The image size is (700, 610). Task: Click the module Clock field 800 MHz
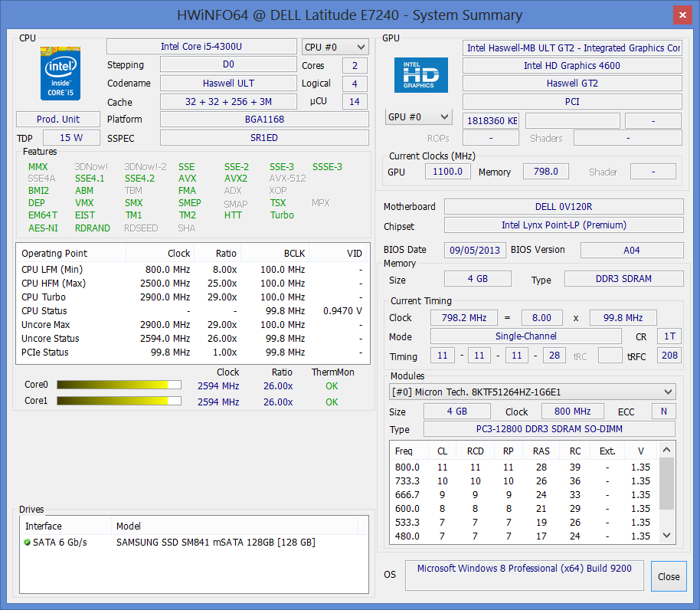pyautogui.click(x=573, y=412)
